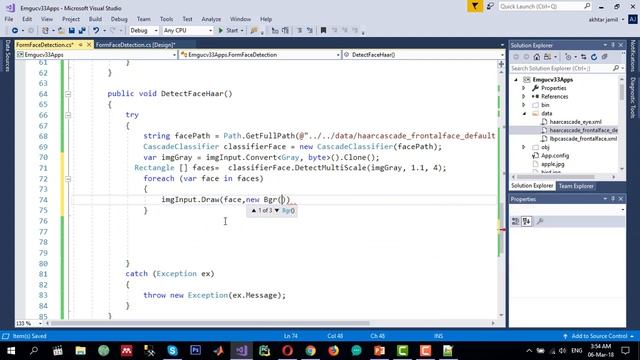Collapse the try block outline
This screenshot has width=640, height=360.
[68, 115]
